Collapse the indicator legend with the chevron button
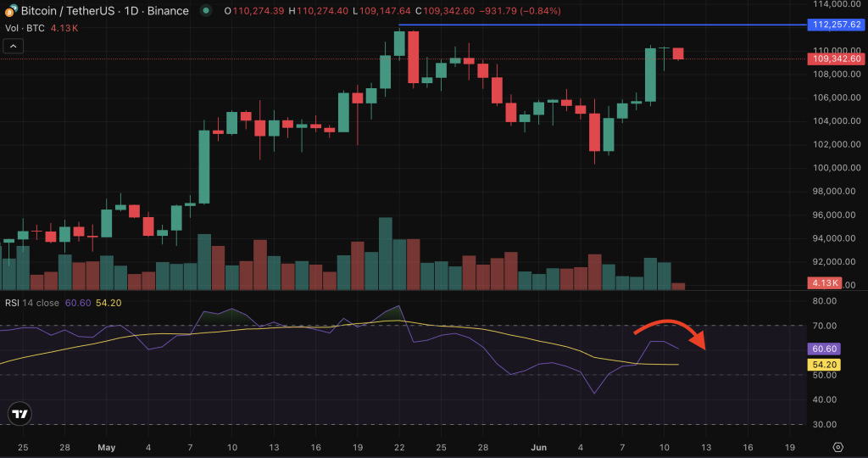The height and width of the screenshot is (458, 868). click(14, 46)
